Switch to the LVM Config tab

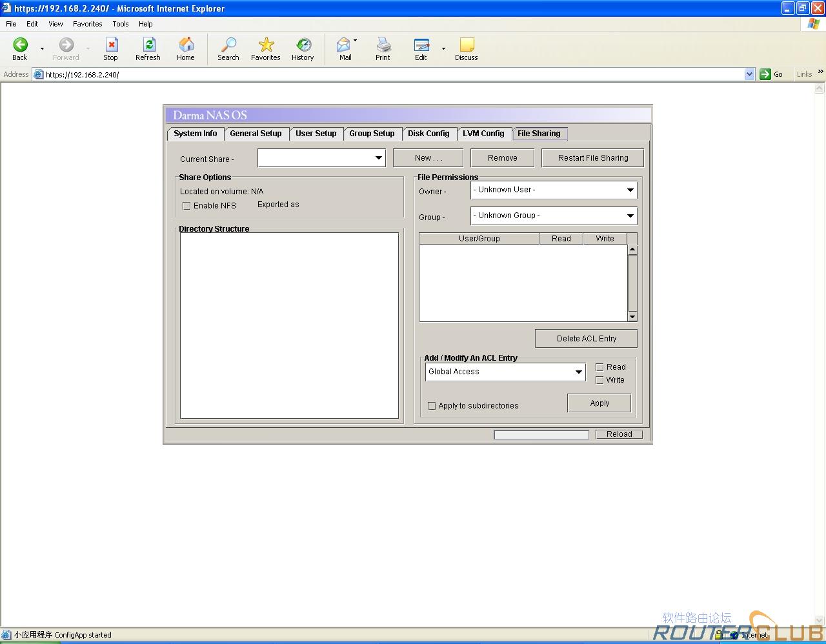483,134
